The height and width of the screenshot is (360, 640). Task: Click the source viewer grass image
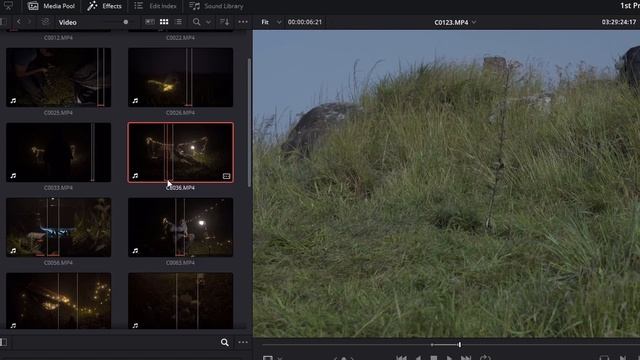447,184
